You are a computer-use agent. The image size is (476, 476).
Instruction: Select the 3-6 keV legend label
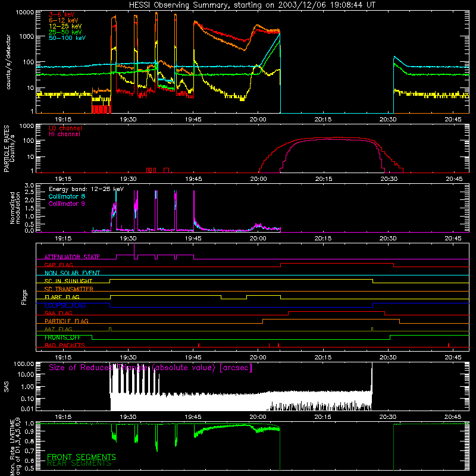click(62, 14)
